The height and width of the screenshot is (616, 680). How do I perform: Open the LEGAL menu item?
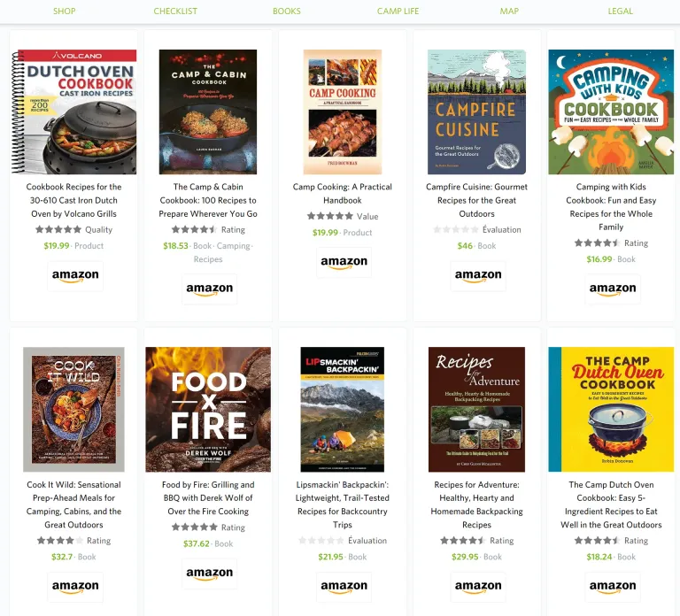click(x=620, y=12)
